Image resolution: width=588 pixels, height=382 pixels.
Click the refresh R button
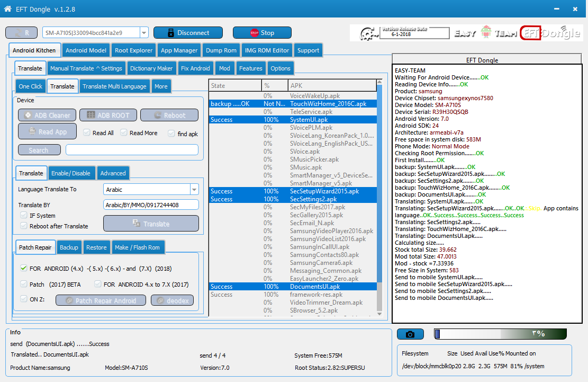21,33
